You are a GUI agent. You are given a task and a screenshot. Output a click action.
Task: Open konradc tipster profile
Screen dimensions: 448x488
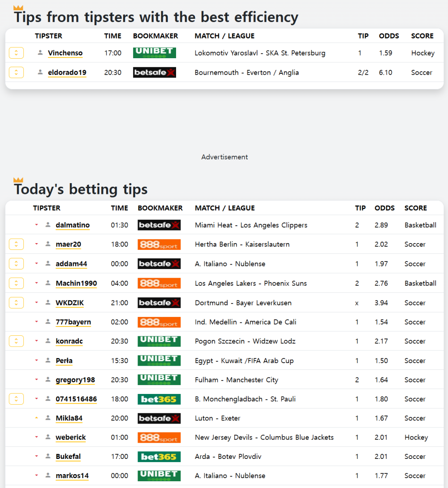69,341
